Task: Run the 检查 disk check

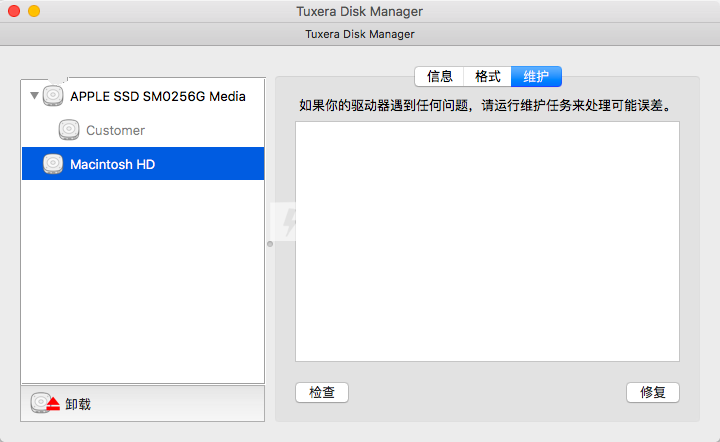Action: tap(322, 392)
